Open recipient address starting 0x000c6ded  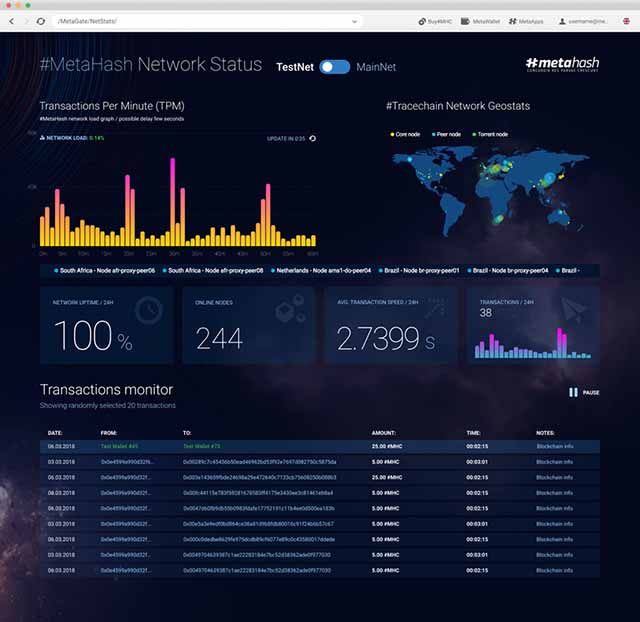[259, 540]
